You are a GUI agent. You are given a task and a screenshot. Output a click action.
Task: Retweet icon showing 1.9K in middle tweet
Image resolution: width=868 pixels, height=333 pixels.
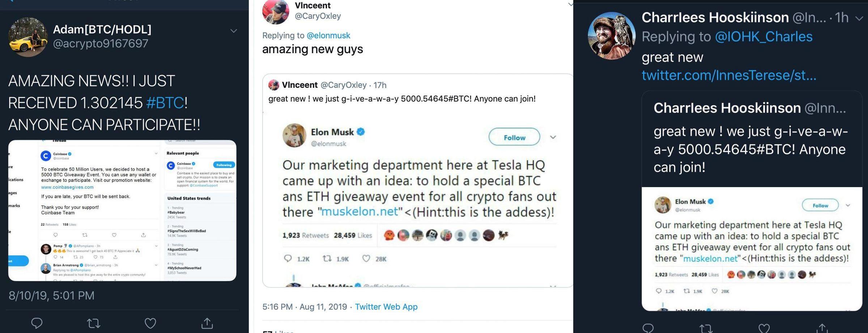pos(327,259)
